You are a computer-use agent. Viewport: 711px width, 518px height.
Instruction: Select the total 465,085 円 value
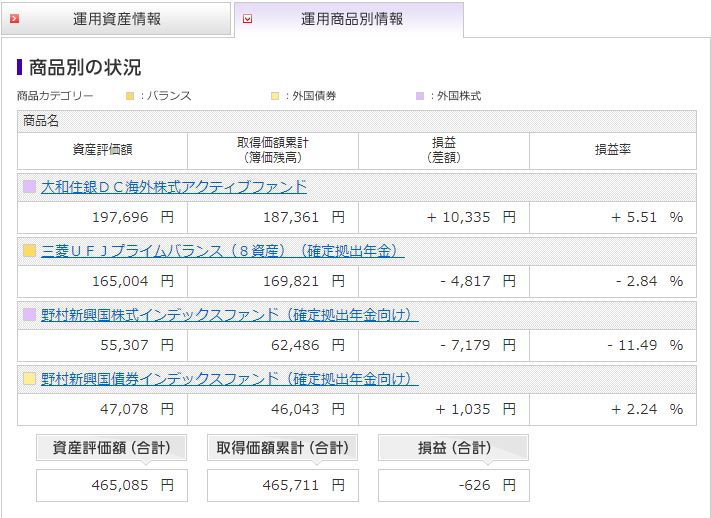click(x=133, y=485)
